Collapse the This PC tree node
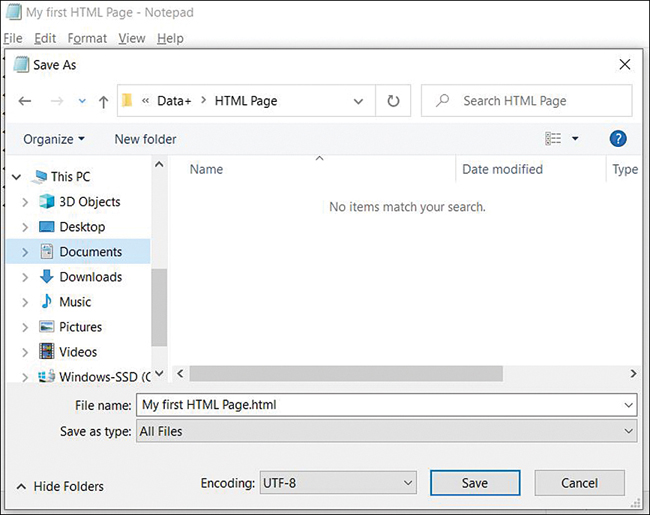The image size is (650, 515). pyautogui.click(x=16, y=177)
